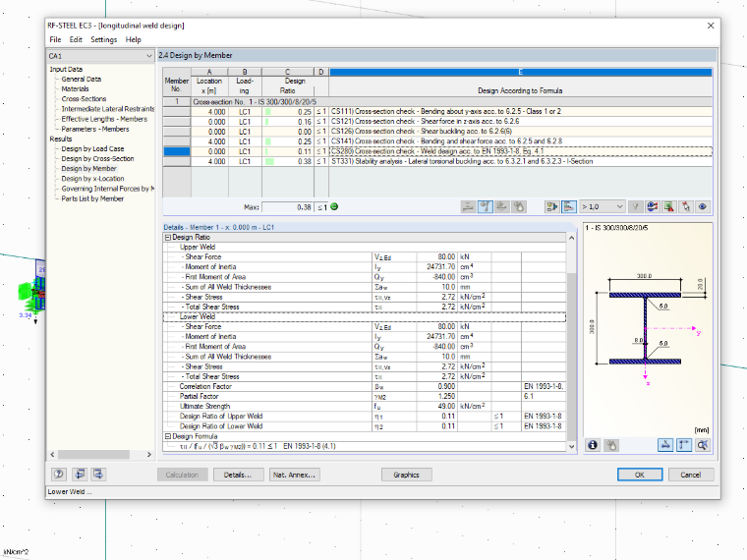
Task: Select CS126 shear buckling row
Action: [x=437, y=132]
